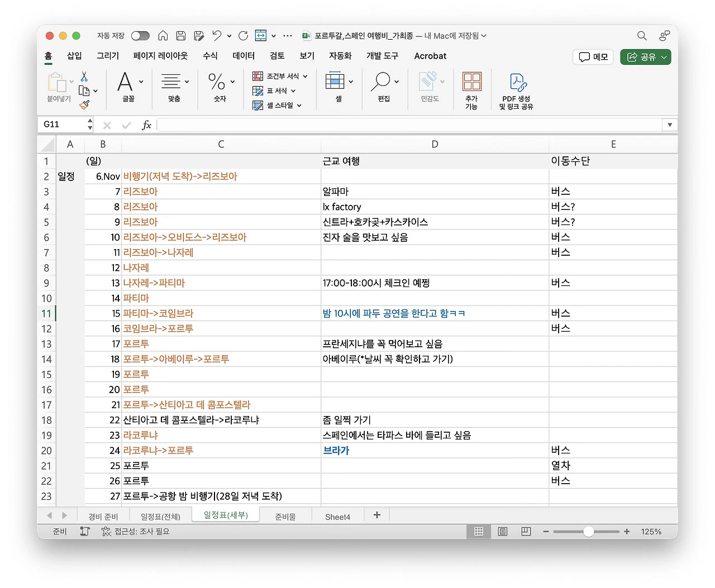Click the 열차 cell in column E
This screenshot has width=715, height=588.
click(x=613, y=466)
